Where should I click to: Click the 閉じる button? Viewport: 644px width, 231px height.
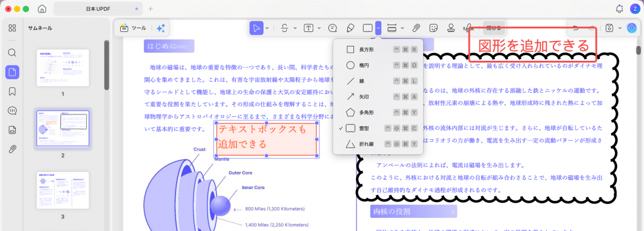click(x=494, y=28)
